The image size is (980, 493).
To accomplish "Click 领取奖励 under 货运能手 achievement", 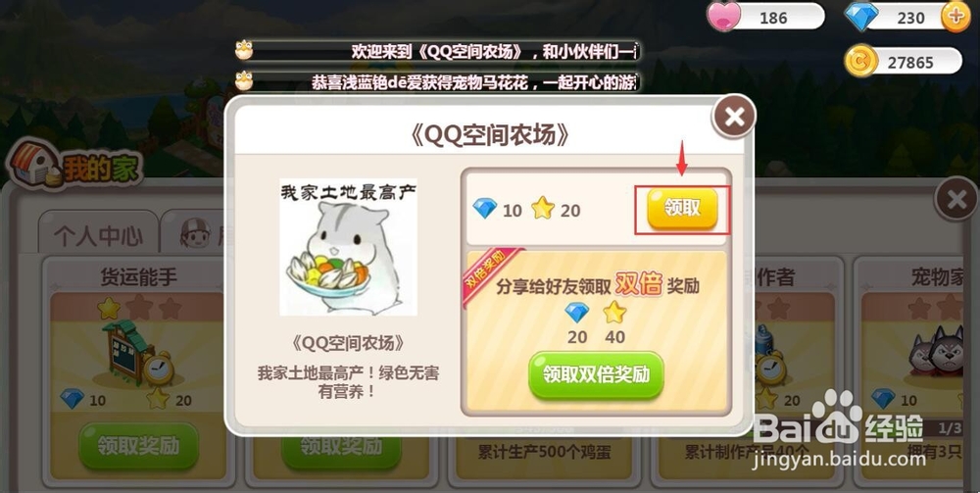I will pyautogui.click(x=138, y=446).
